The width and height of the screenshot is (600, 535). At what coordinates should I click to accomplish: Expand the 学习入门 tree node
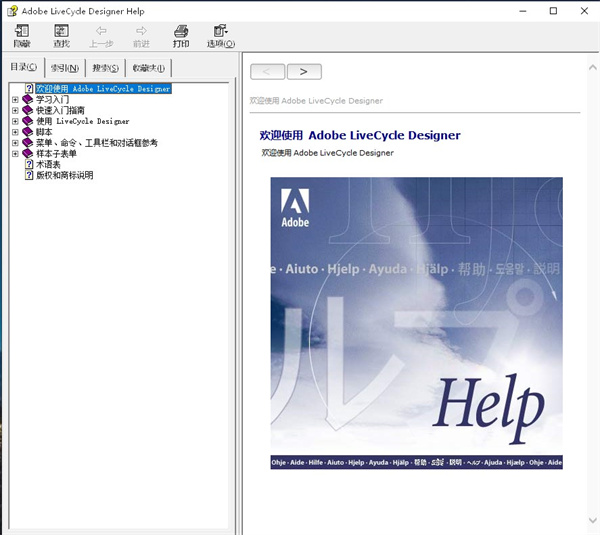(15, 99)
